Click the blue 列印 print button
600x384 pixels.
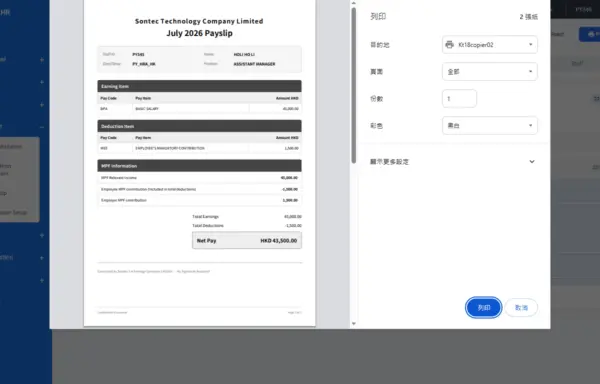[483, 308]
